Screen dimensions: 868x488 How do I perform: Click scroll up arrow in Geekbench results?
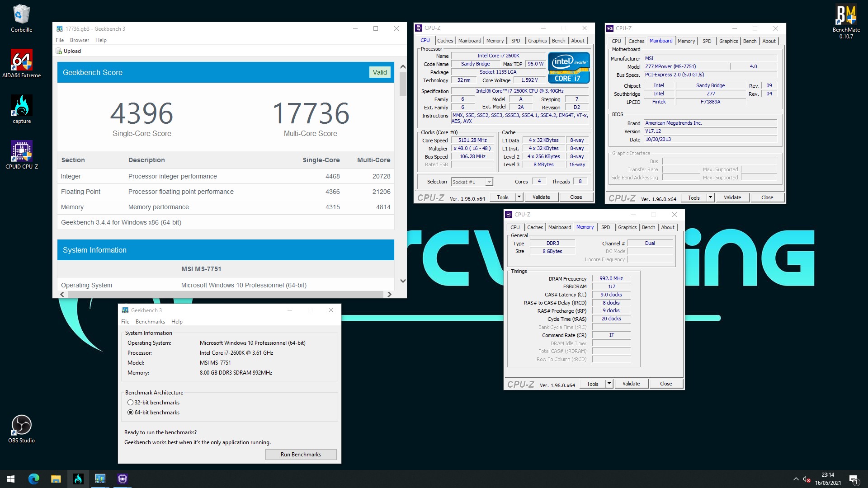point(403,66)
